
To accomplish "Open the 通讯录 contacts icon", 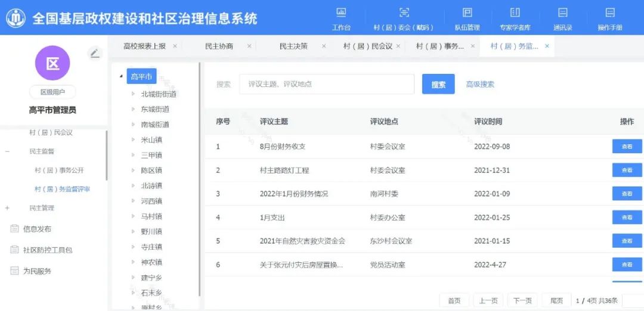I will (562, 13).
